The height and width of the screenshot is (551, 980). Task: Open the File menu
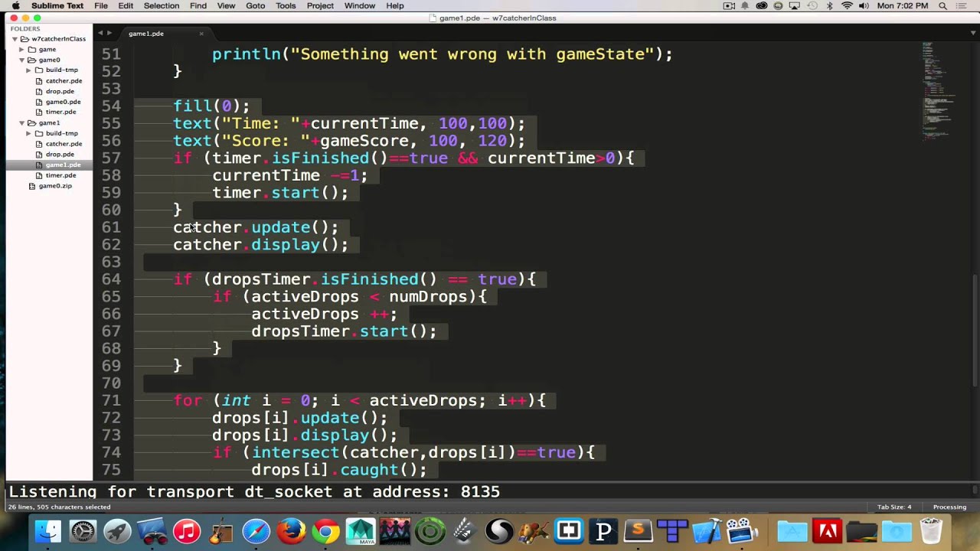click(x=101, y=6)
